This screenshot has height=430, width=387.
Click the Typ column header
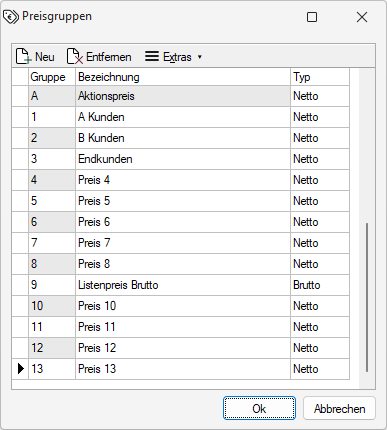click(x=320, y=77)
